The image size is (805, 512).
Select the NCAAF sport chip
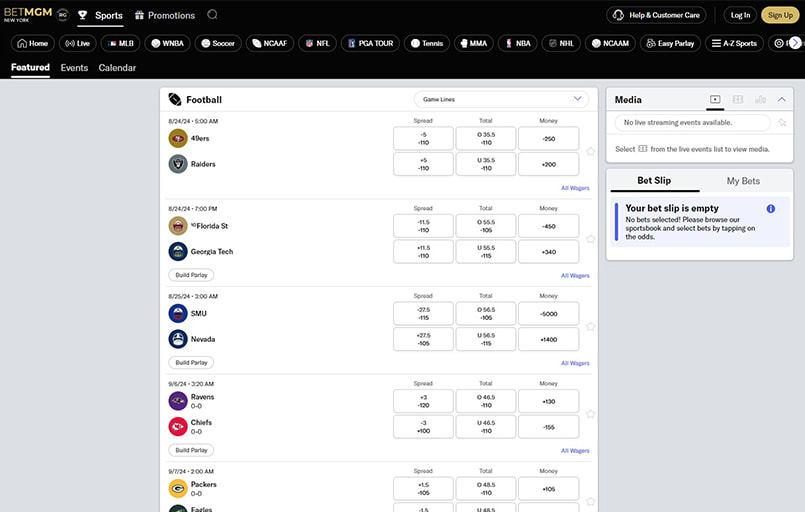point(270,44)
